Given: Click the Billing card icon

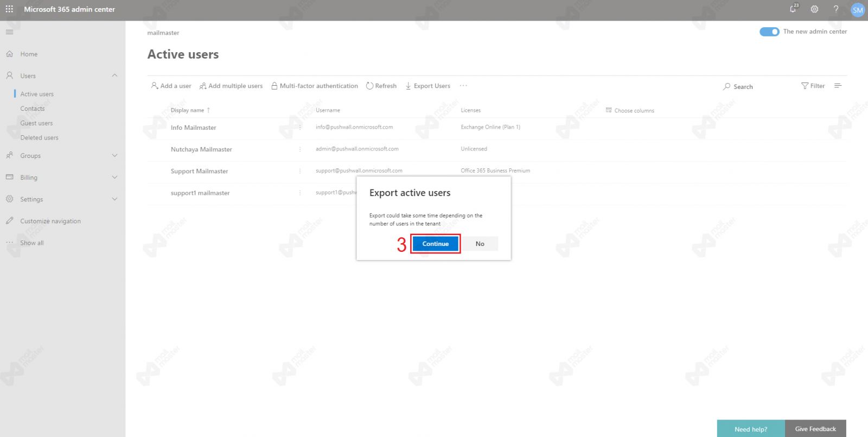Looking at the screenshot, I should click(9, 177).
